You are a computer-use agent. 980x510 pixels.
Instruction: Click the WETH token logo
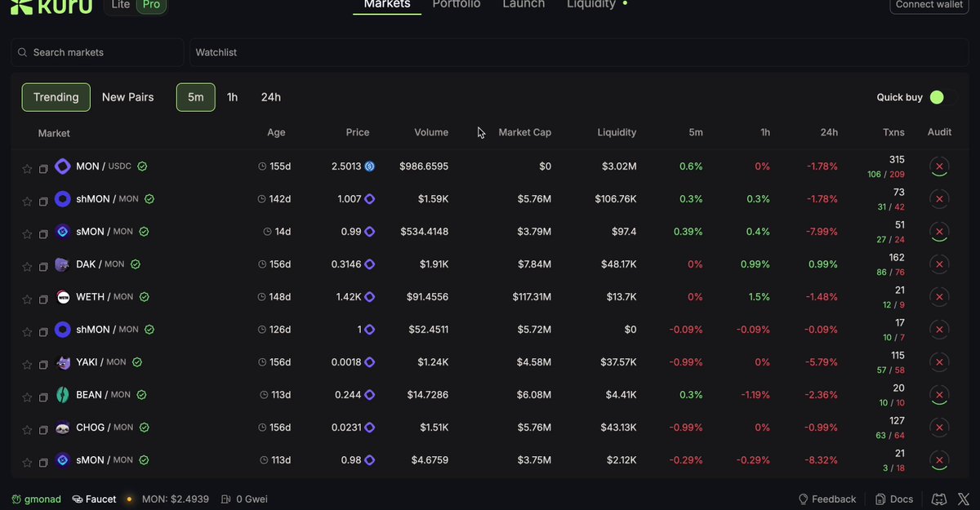pos(63,297)
